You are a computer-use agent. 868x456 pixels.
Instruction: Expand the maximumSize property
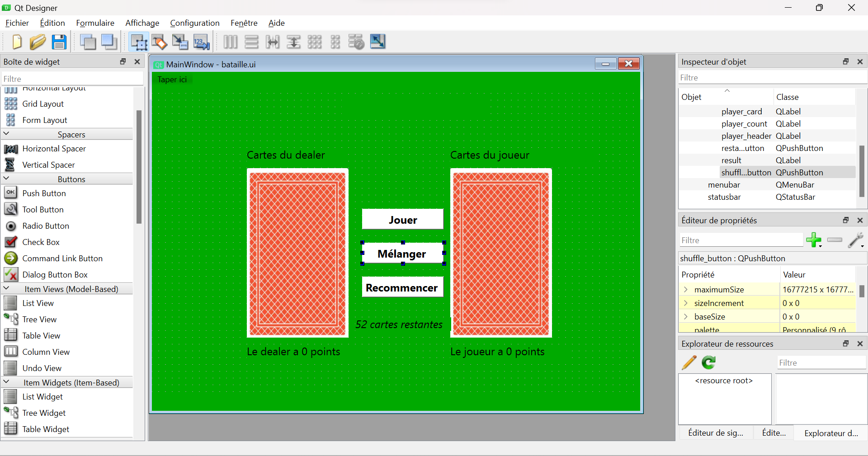686,289
